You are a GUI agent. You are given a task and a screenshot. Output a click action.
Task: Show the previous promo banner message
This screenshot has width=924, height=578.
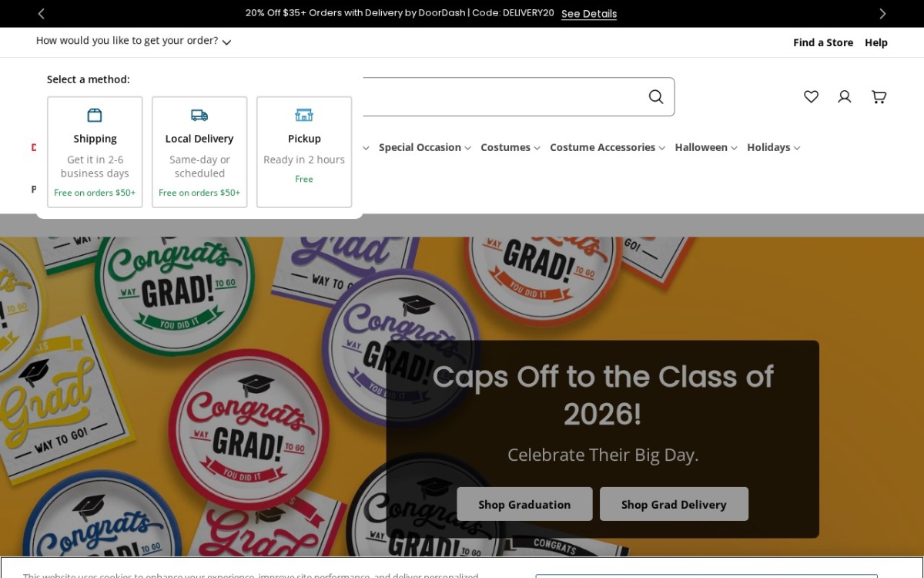(42, 13)
